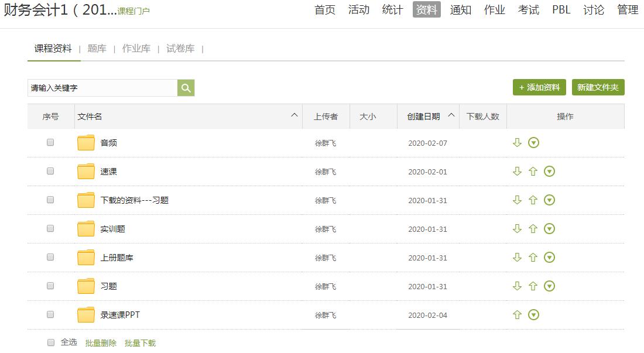Click the green search magnifier icon
Image resolution: width=644 pixels, height=353 pixels.
(186, 88)
